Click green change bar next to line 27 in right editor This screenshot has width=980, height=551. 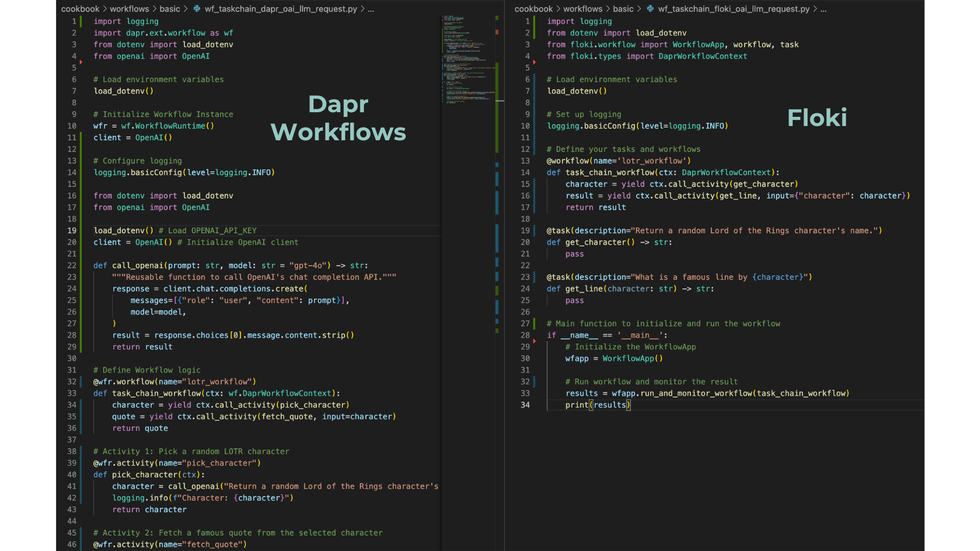click(534, 323)
